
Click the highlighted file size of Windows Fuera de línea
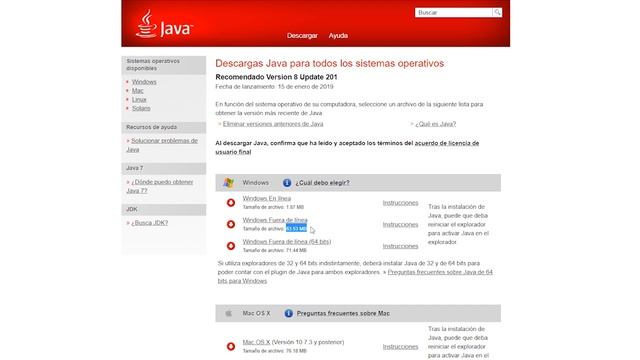(296, 229)
